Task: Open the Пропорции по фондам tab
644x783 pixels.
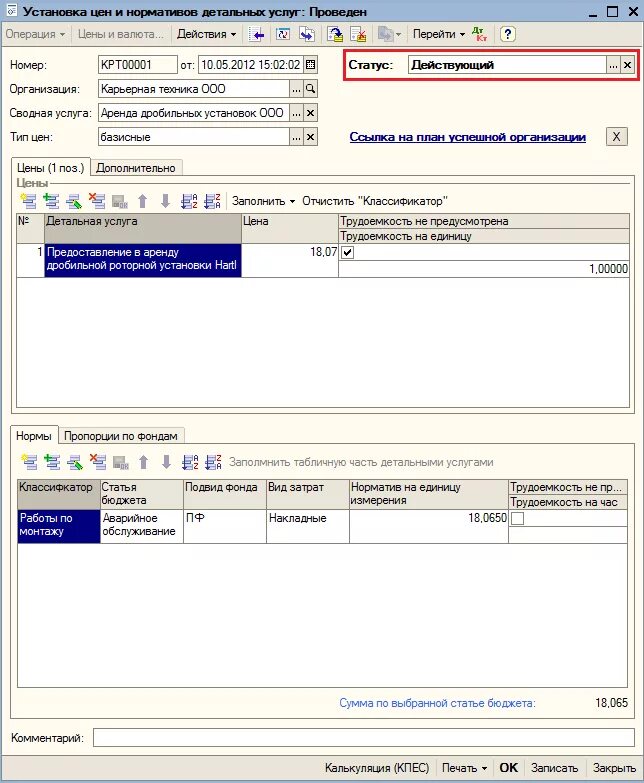Action: [x=121, y=436]
